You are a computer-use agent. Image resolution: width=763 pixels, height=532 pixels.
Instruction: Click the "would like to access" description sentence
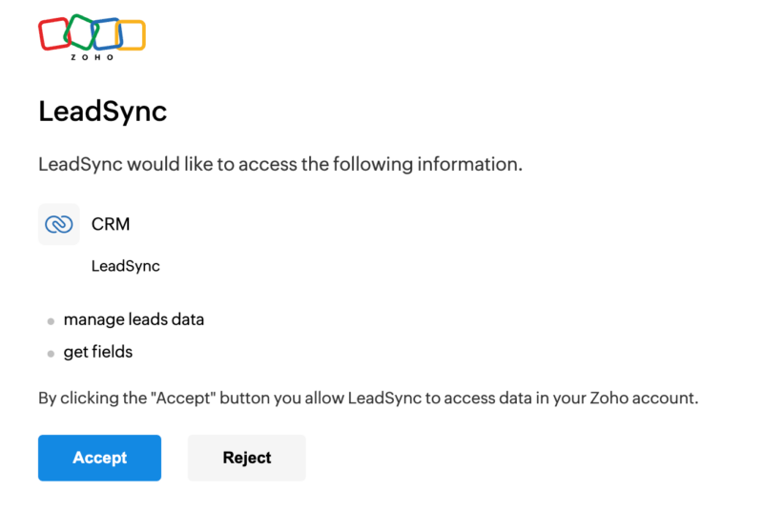(x=280, y=164)
